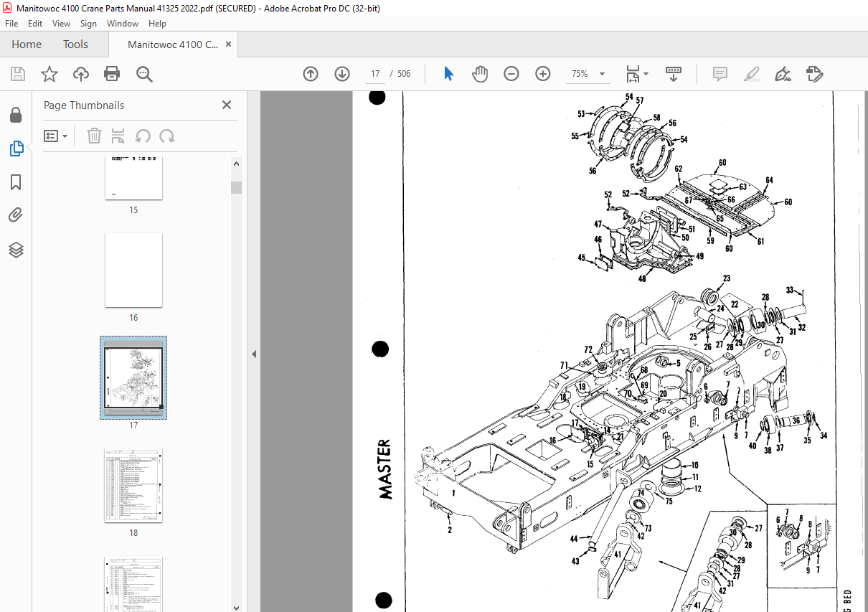The height and width of the screenshot is (612, 868).
Task: Open the security lock panel
Action: tap(16, 116)
